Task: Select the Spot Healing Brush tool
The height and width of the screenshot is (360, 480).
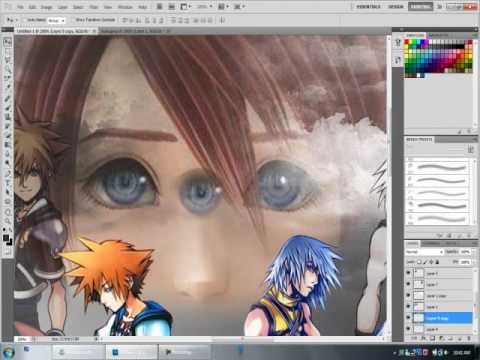Action: [x=7, y=99]
